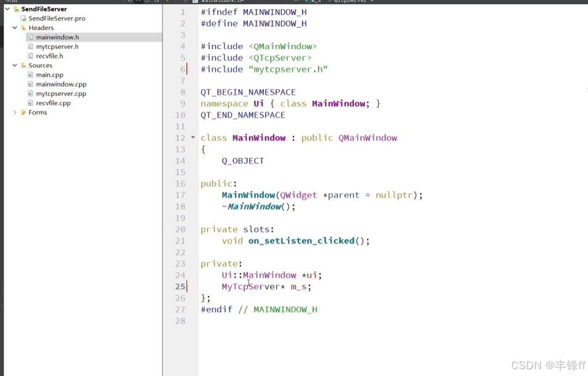Viewport: 588px width, 376px height.
Task: Collapse the Headers folder
Action: coord(15,28)
